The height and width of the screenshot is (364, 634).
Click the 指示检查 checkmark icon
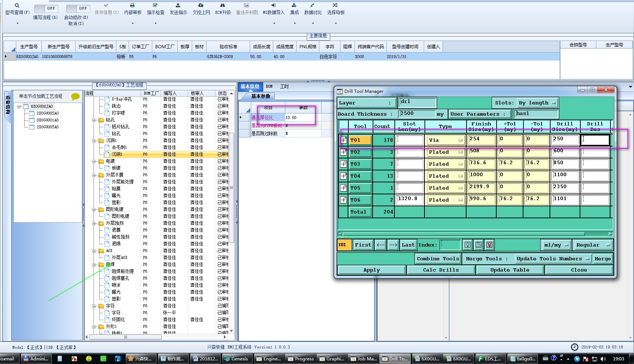155,5
